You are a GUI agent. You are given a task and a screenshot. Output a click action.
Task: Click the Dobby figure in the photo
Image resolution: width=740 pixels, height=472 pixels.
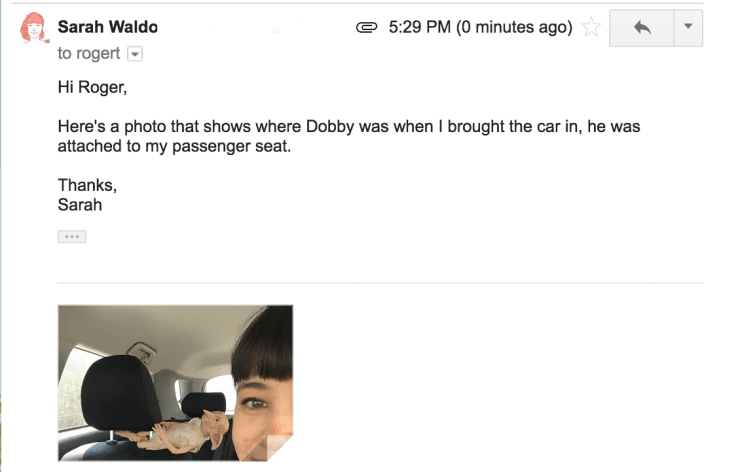[x=190, y=429]
